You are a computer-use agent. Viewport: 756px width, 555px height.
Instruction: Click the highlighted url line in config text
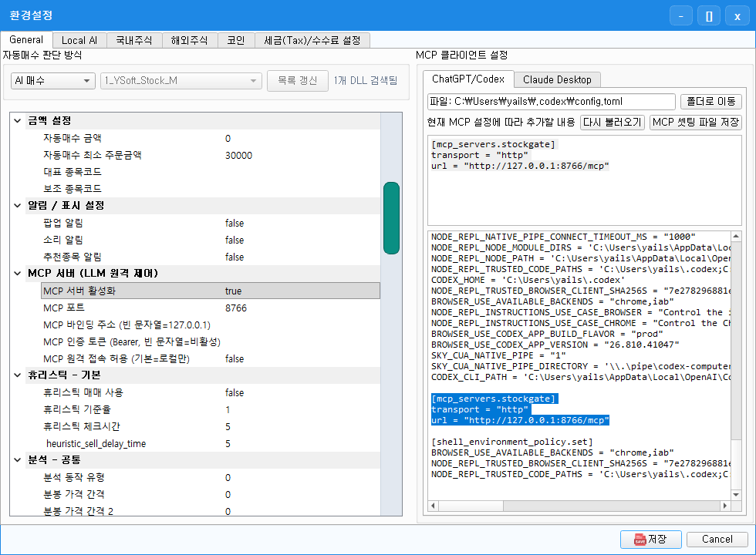(520, 420)
